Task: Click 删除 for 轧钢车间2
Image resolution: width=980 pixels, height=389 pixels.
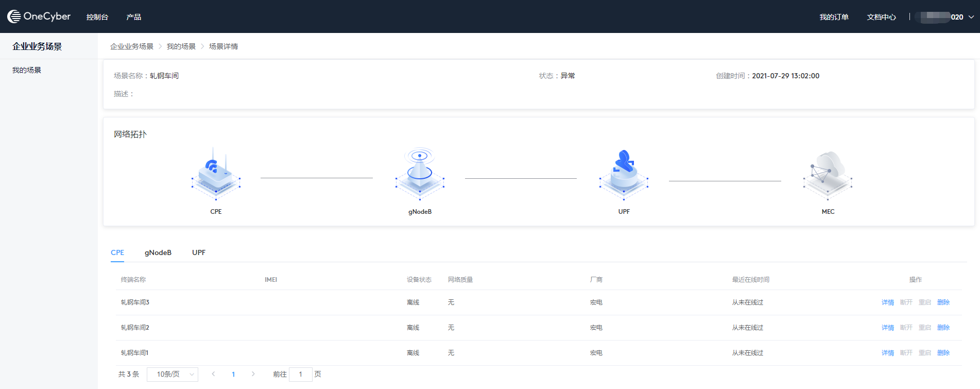Action: coord(943,328)
